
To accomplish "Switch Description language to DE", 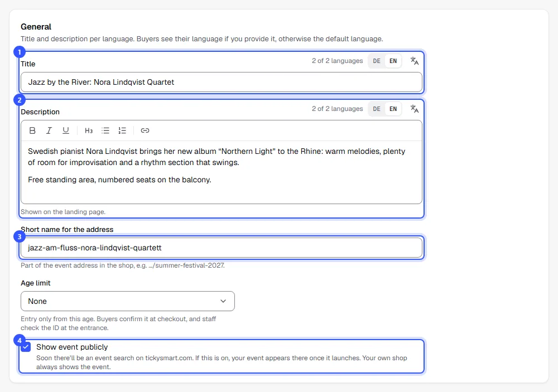I will click(377, 109).
